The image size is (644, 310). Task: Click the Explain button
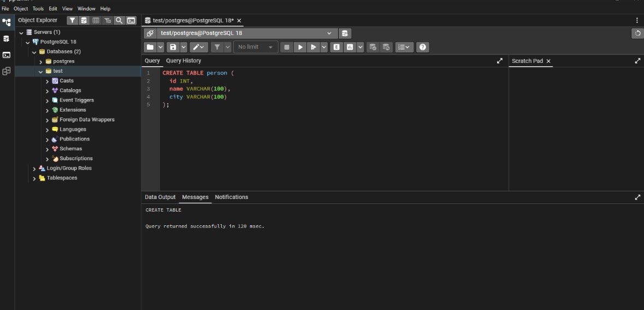pos(336,47)
